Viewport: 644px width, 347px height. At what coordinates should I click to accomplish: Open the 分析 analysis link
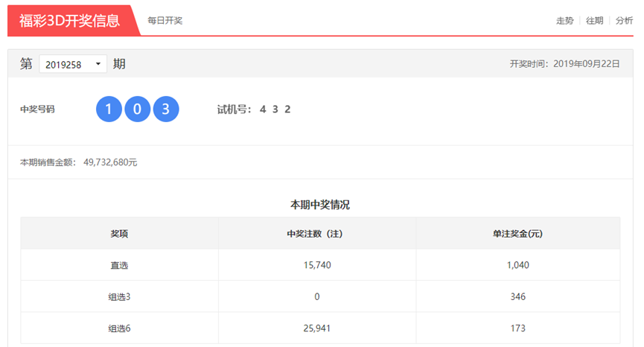pos(624,21)
